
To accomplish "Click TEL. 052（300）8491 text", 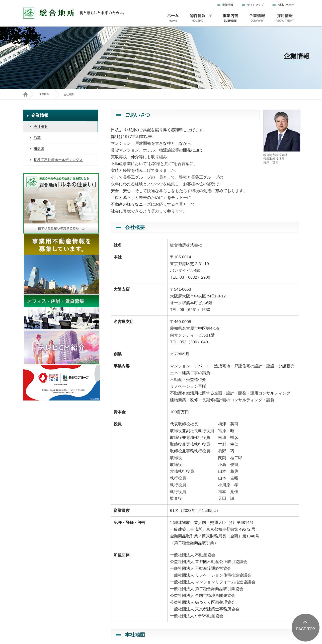I will pos(190,342).
